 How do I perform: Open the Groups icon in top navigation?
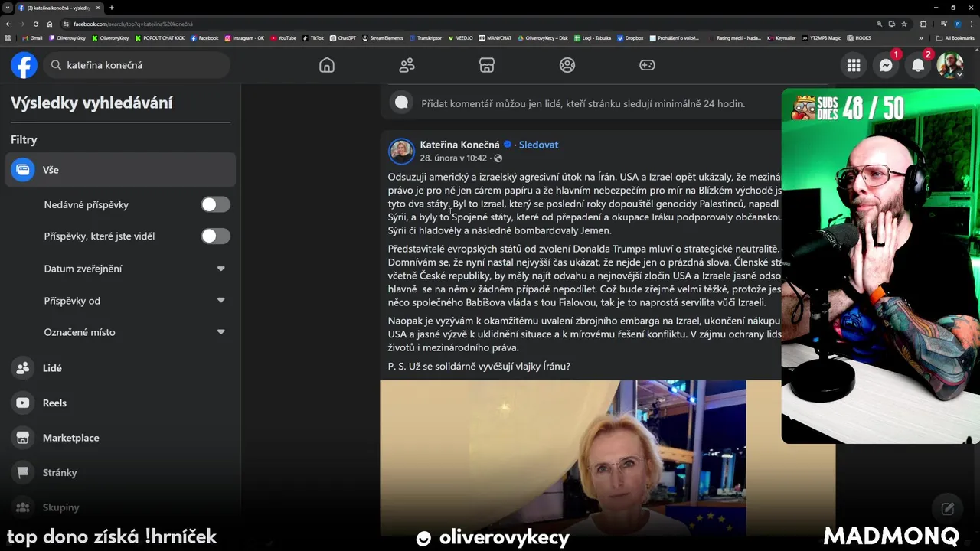[x=567, y=65]
